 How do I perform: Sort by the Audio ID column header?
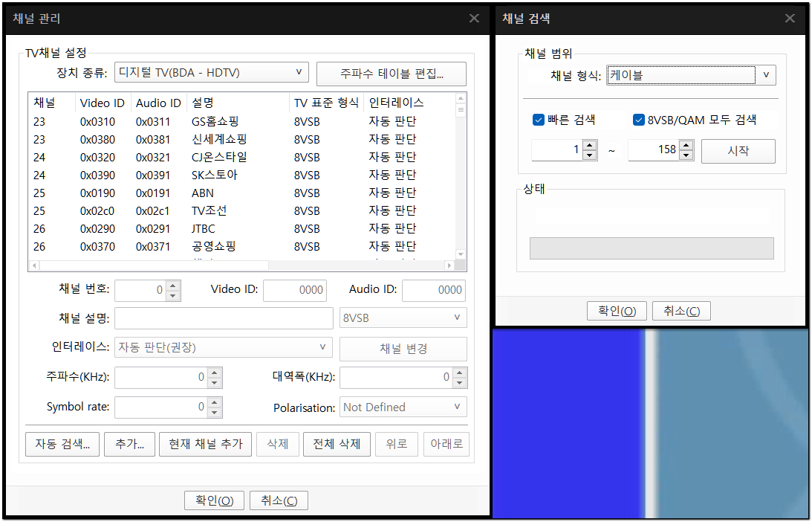(x=158, y=103)
